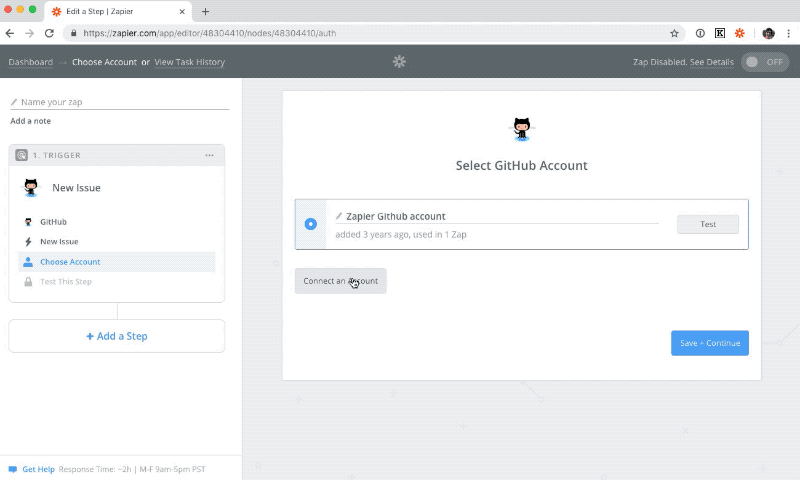Edit the Zapier Github account name field
Screen dimensions: 800x480
pyautogui.click(x=497, y=216)
